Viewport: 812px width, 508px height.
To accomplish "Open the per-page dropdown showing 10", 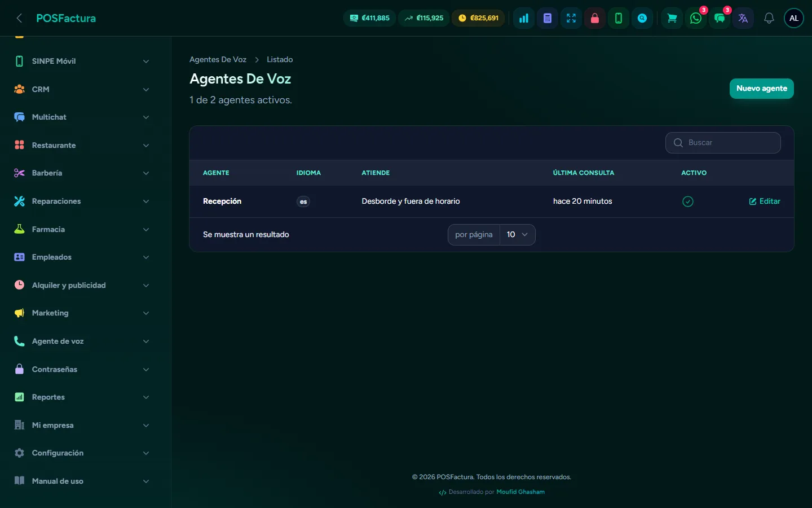I will click(517, 235).
